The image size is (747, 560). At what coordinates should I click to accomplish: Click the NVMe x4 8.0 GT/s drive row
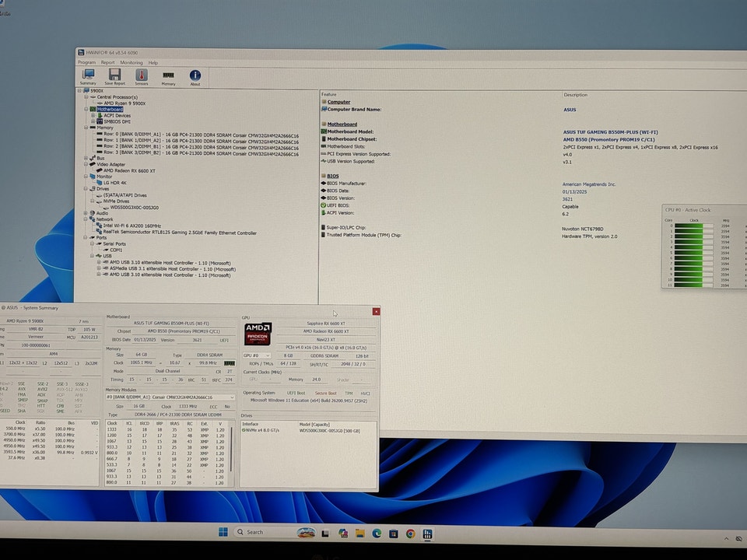pyautogui.click(x=301, y=431)
